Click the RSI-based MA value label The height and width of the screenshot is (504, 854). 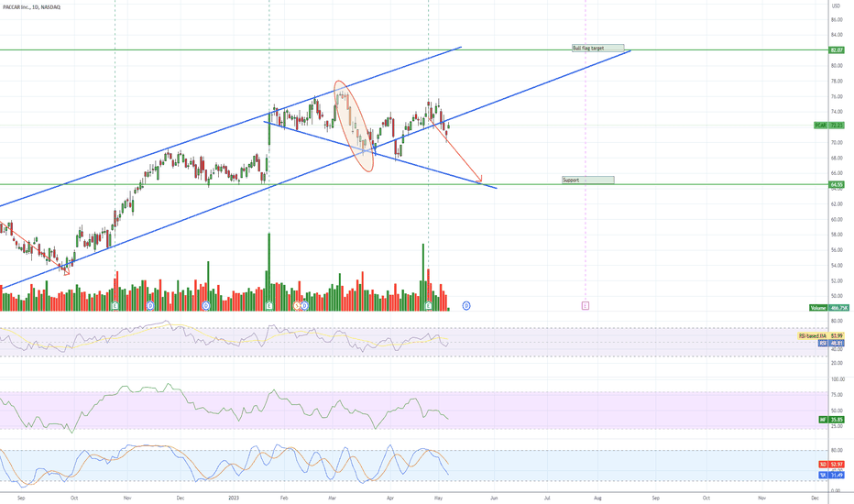pyautogui.click(x=821, y=336)
